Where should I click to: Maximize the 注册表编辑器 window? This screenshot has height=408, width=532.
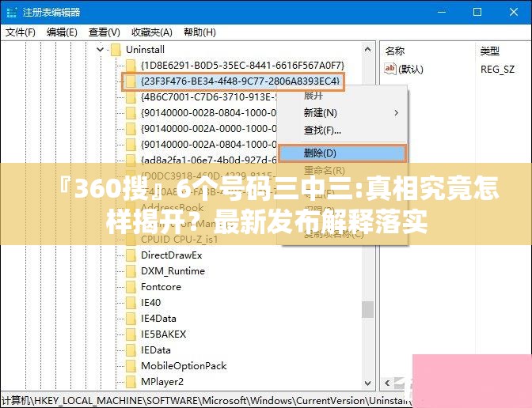477,12
